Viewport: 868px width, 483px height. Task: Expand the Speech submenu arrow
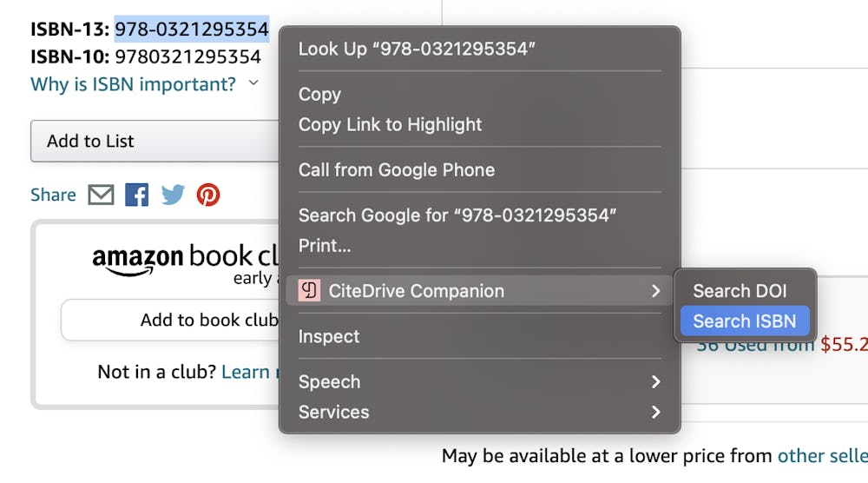656,381
